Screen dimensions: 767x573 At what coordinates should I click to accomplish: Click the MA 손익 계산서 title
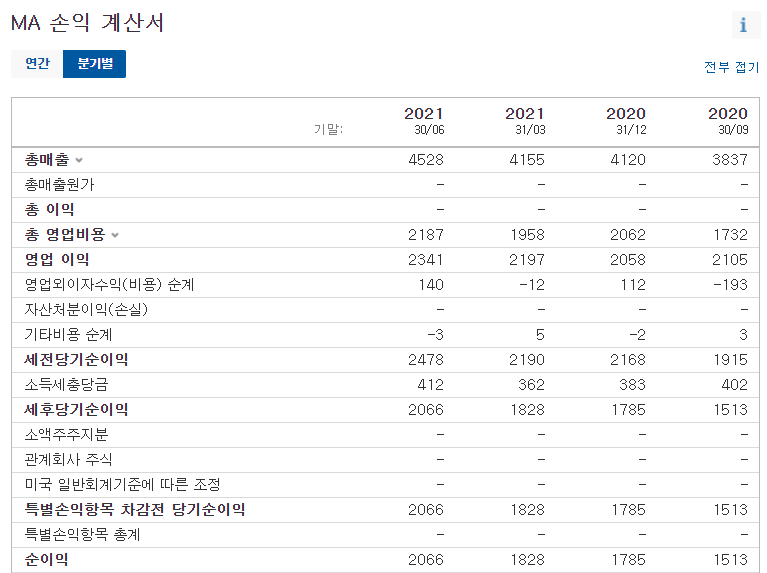click(x=88, y=23)
